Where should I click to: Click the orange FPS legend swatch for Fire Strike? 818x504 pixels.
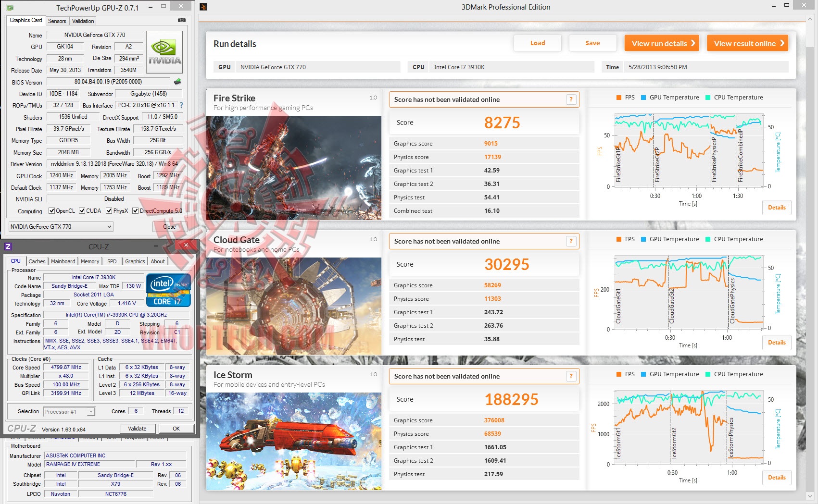click(x=619, y=98)
